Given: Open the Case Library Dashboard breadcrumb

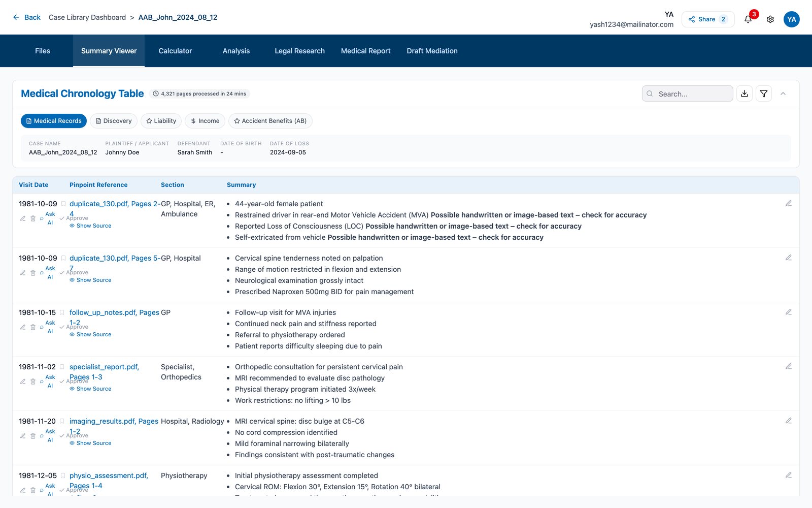Looking at the screenshot, I should pyautogui.click(x=87, y=17).
